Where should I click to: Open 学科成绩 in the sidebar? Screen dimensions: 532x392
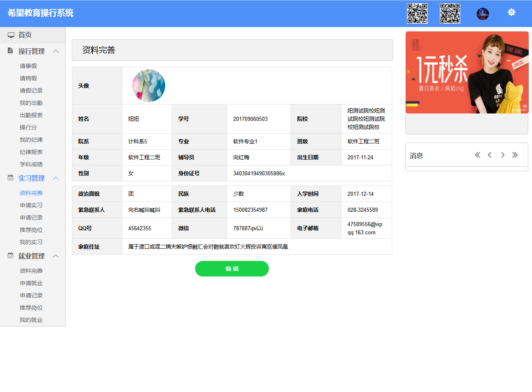(x=31, y=164)
